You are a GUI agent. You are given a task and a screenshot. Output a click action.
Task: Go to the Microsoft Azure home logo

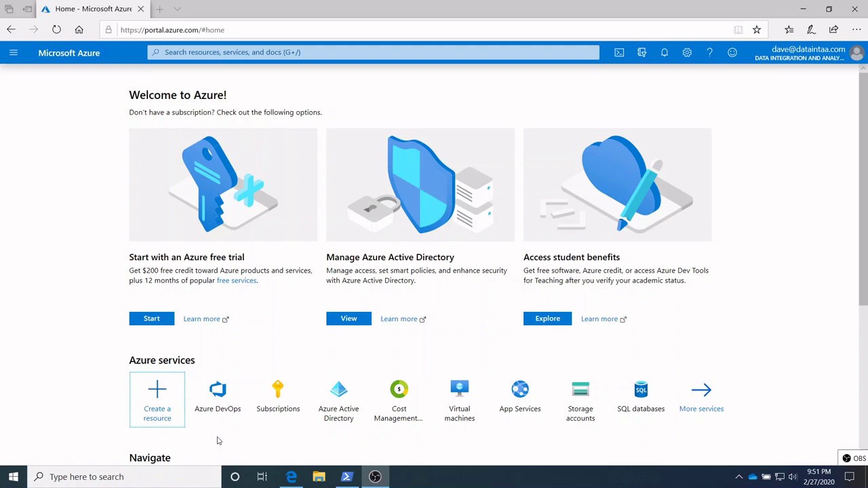pos(69,53)
